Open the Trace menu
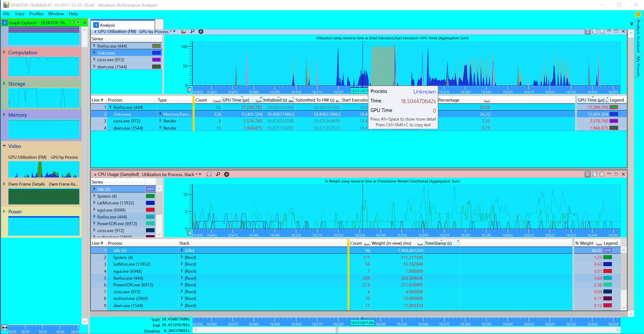The width and height of the screenshot is (644, 334). pos(19,14)
